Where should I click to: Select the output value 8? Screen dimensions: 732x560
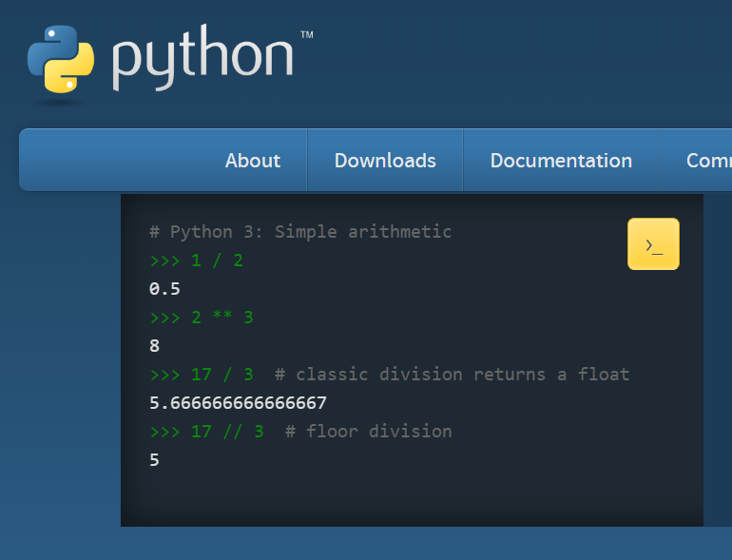click(155, 346)
